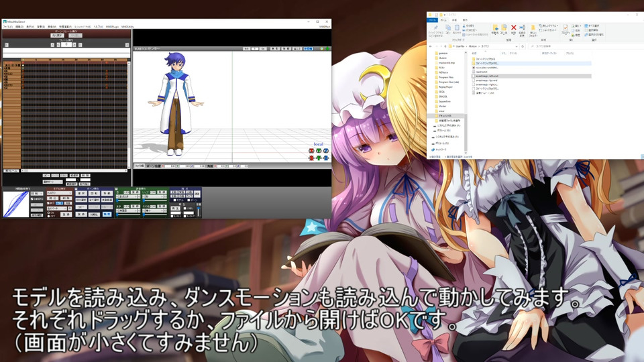Click Pin to Quick access icon in Explorer
Screen dimensions: 644x362
pos(436,28)
